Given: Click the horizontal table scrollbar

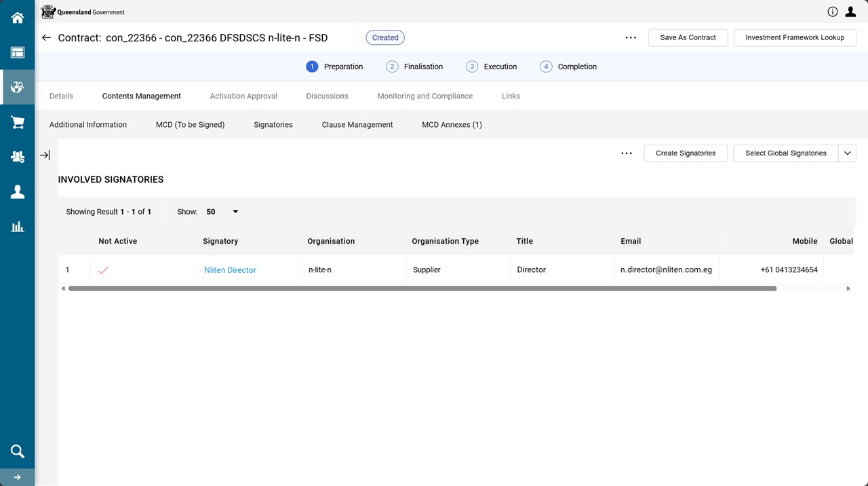Looking at the screenshot, I should coord(422,288).
